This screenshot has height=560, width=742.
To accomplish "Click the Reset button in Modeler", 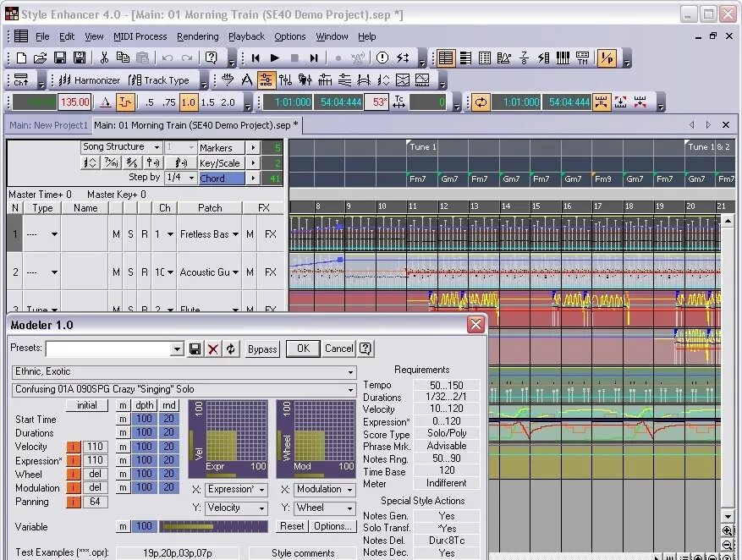I will coord(292,526).
